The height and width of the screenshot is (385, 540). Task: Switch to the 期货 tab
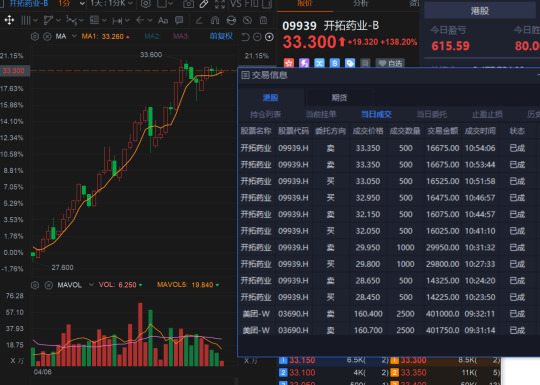point(339,98)
